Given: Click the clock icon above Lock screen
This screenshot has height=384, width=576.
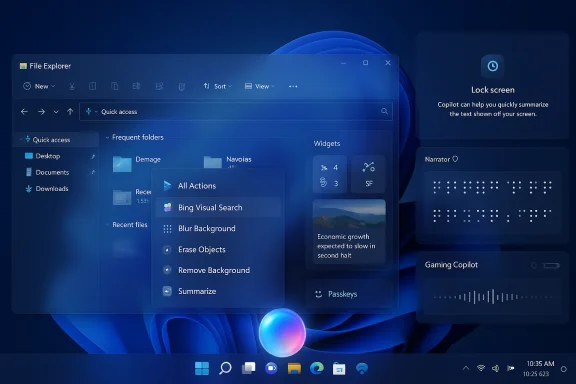Looking at the screenshot, I should (493, 66).
